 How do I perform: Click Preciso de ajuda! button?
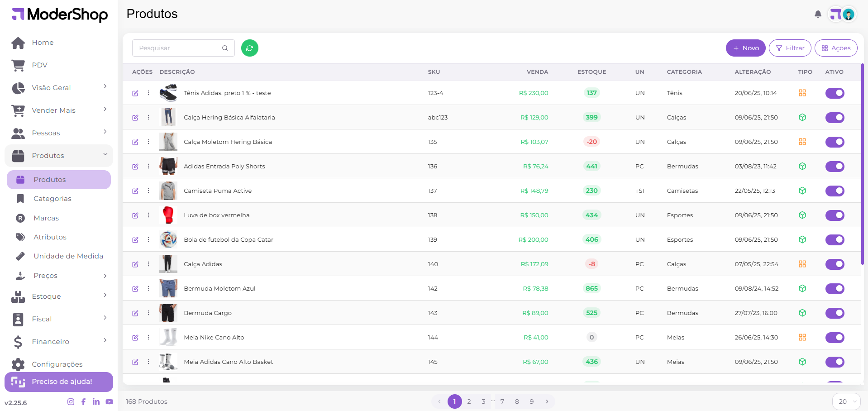click(59, 382)
